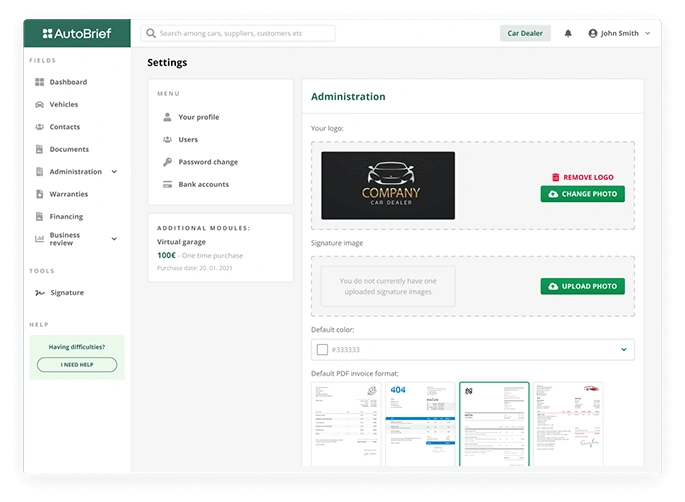This screenshot has height=502, width=685.
Task: Expand the Business review submenu
Action: point(114,239)
